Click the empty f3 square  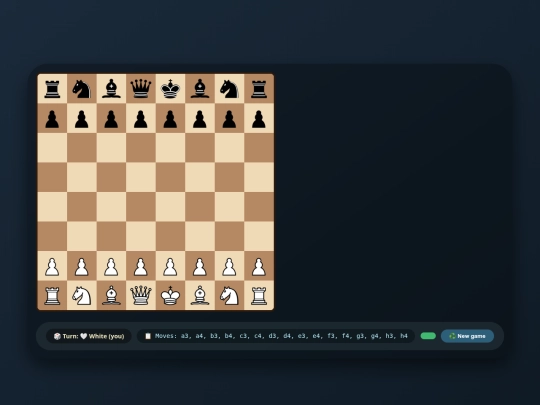tap(200, 236)
